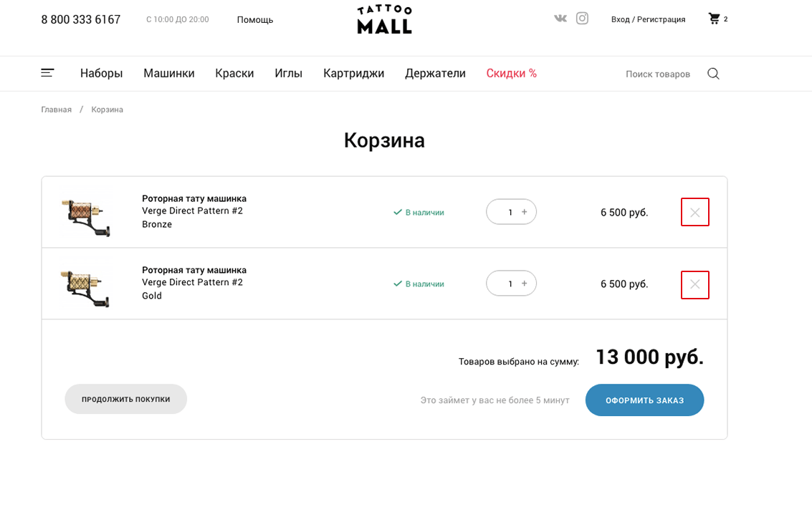Open Вход / Регистрация link

pos(648,19)
